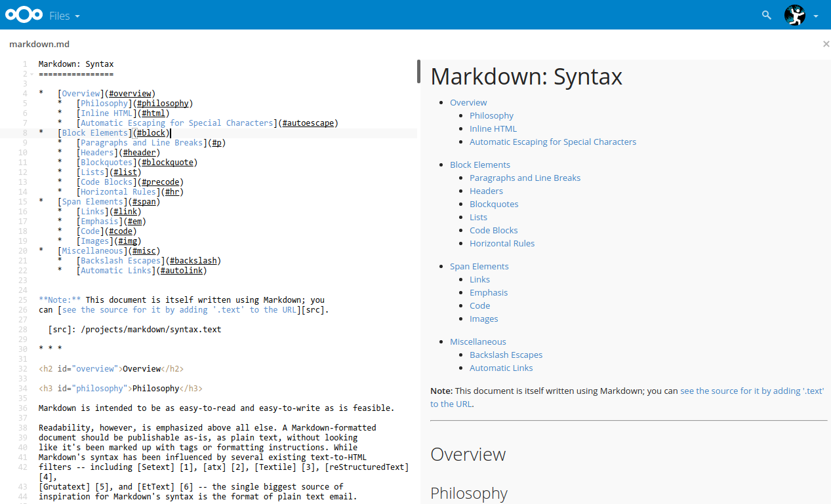Image resolution: width=831 pixels, height=504 pixels.
Task: Expand the Files app navigation dropdown
Action: [x=77, y=16]
